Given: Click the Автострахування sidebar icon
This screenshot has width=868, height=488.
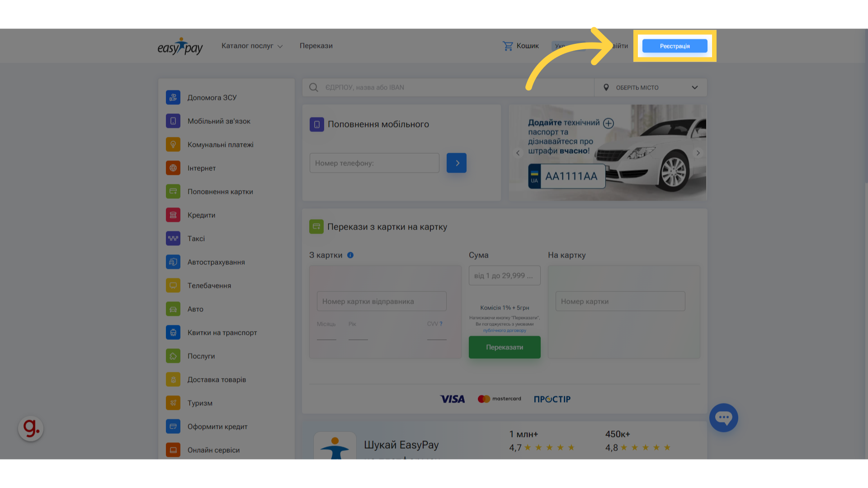Looking at the screenshot, I should point(173,262).
